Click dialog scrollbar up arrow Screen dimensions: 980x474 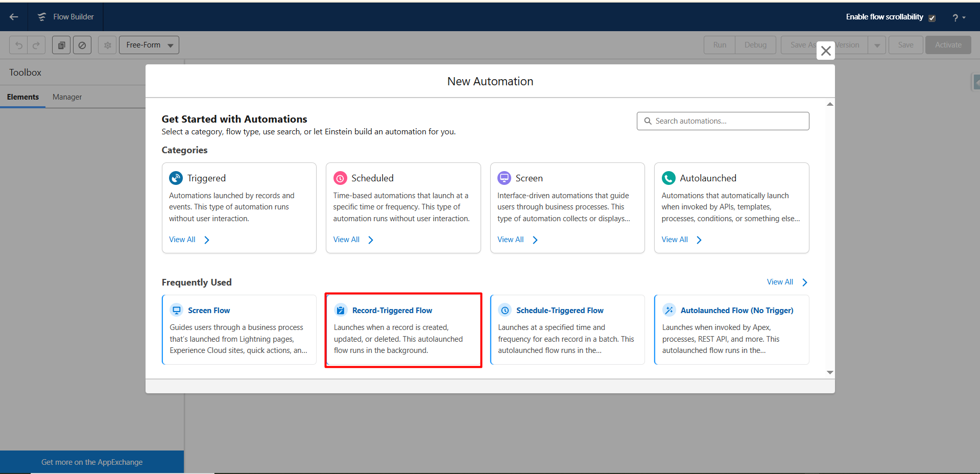[830, 104]
